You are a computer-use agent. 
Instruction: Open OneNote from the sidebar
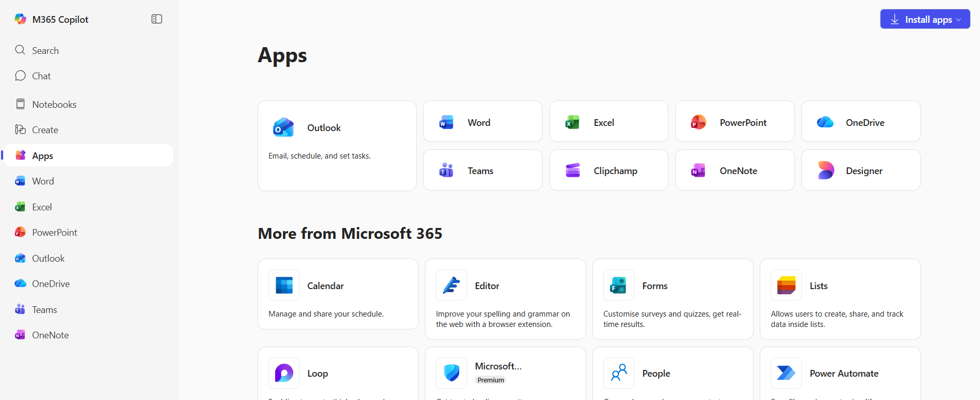[88, 335]
